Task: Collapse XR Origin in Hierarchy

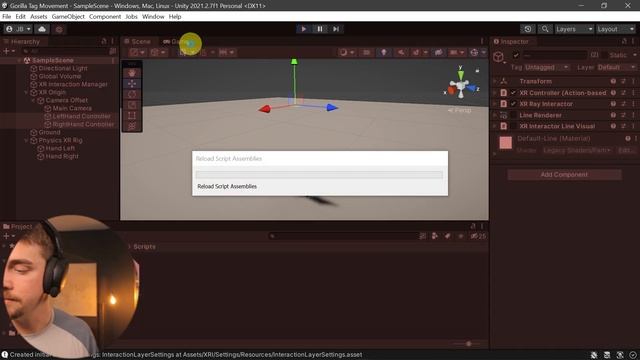Action: pos(27,92)
